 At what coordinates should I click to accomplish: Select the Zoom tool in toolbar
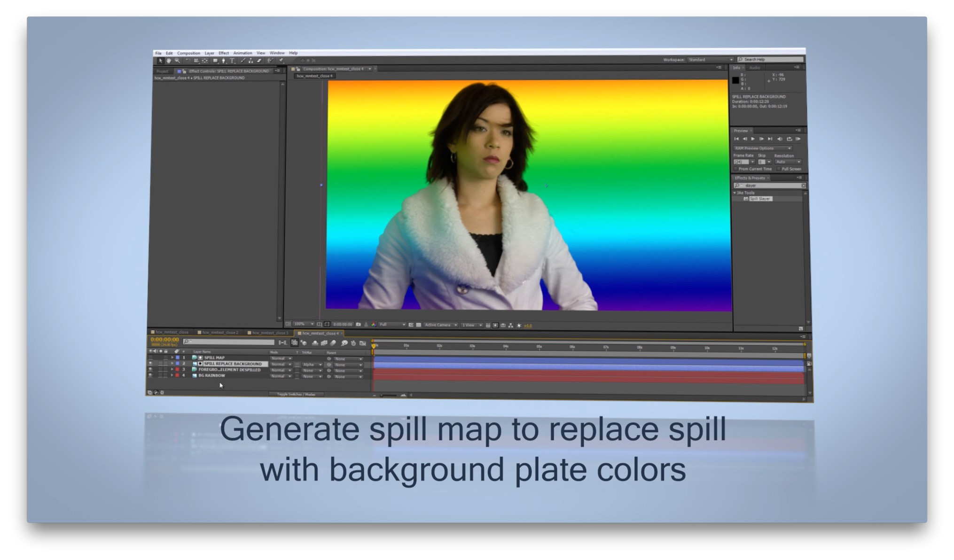point(177,61)
